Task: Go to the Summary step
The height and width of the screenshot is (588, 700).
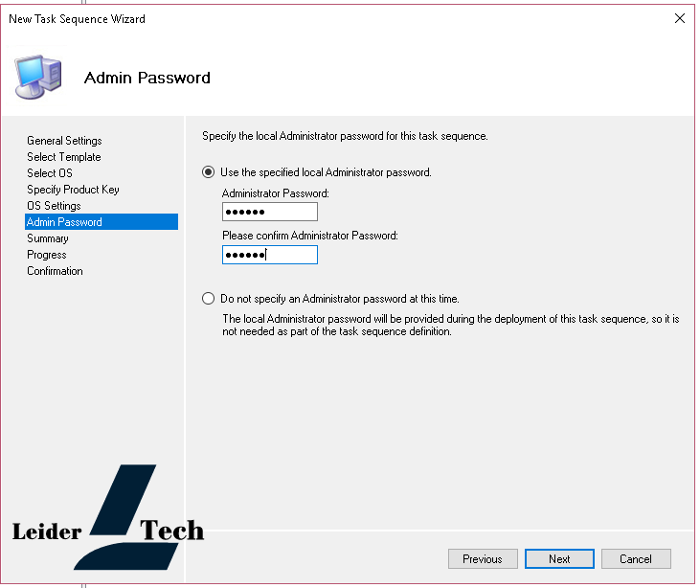Action: pos(47,238)
